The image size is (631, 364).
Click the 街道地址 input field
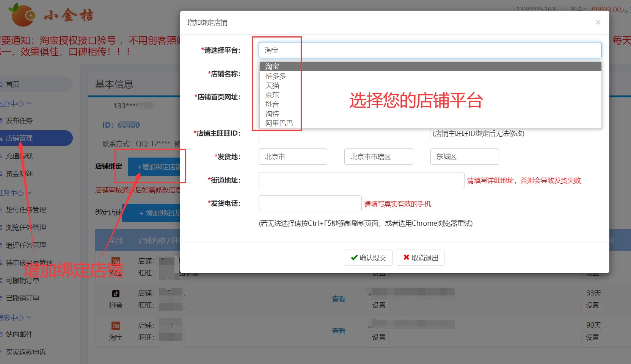click(x=361, y=180)
